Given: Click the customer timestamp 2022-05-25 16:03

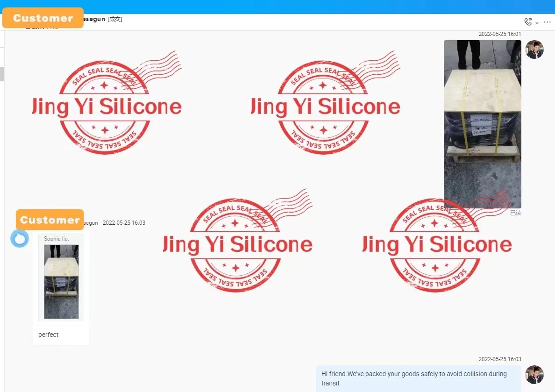Looking at the screenshot, I should pos(124,223).
